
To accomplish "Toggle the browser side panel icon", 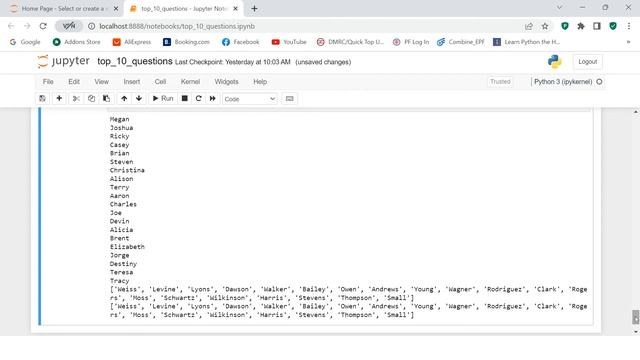I will pyautogui.click(x=597, y=26).
